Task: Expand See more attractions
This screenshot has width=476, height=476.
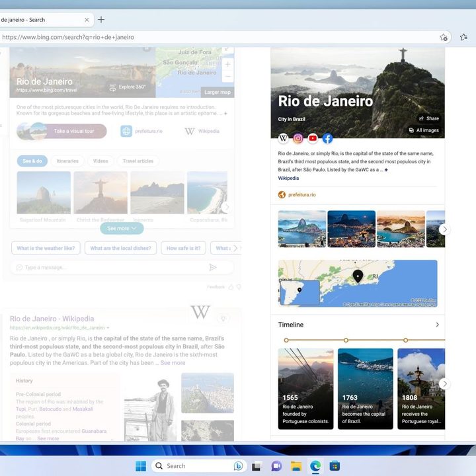Action: (122, 228)
